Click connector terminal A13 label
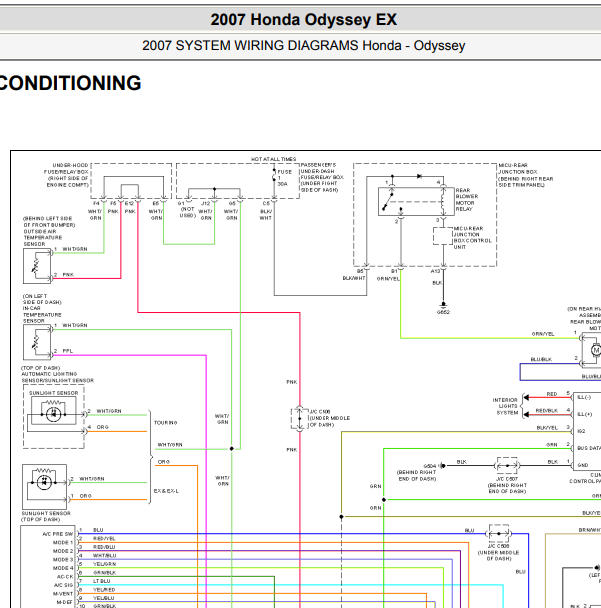 click(x=435, y=271)
